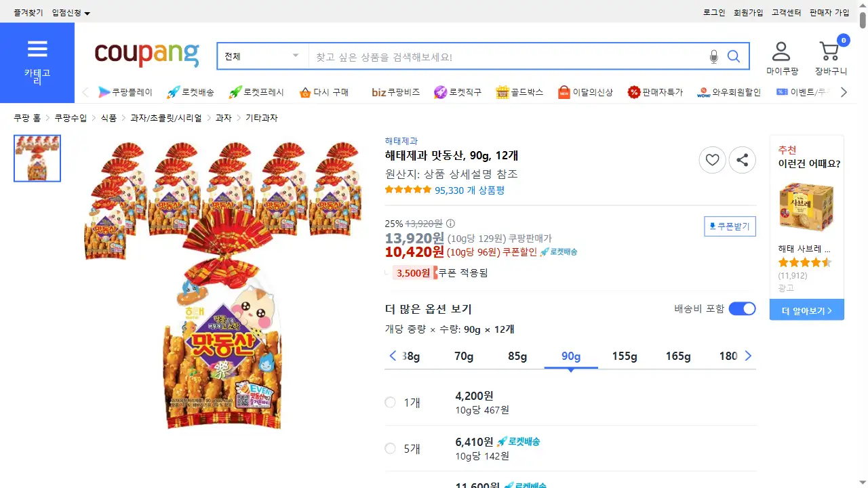Show previous weight options with left chevron
Viewport: 868px width, 488px height.
(x=393, y=356)
